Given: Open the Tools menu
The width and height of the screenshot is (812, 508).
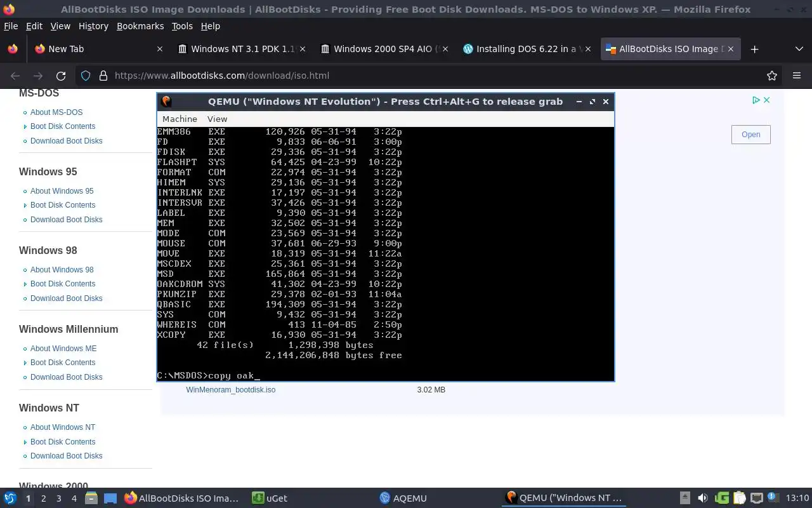Looking at the screenshot, I should pyautogui.click(x=182, y=26).
